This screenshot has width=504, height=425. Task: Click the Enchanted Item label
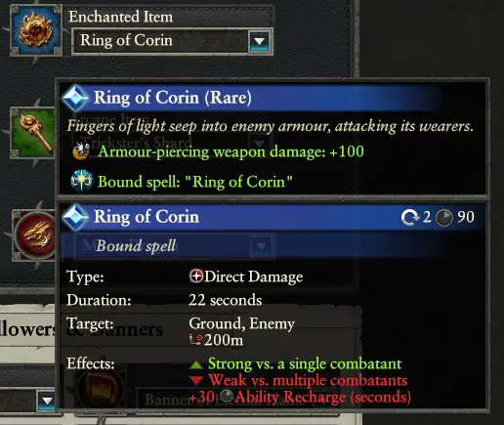tap(121, 17)
